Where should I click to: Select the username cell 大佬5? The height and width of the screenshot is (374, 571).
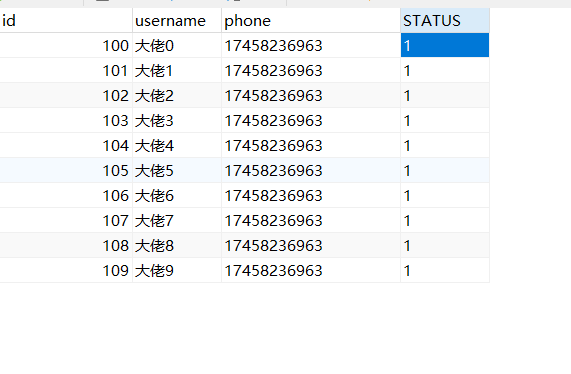click(x=177, y=171)
